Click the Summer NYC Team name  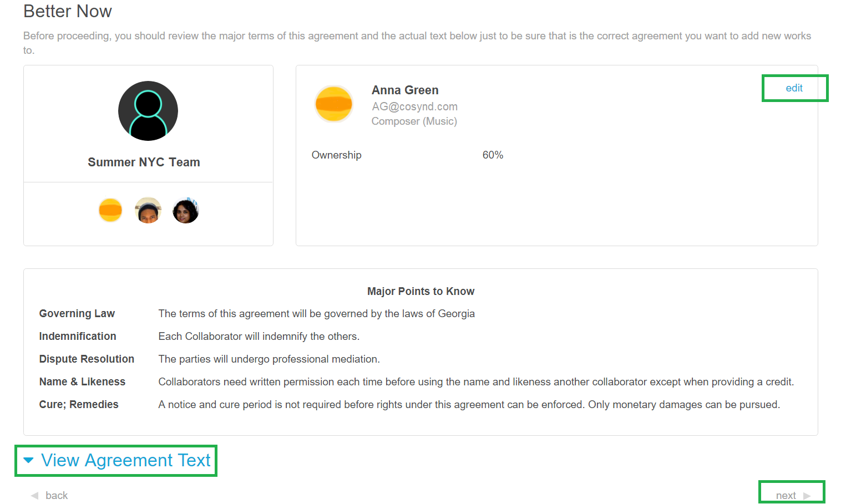pyautogui.click(x=144, y=162)
